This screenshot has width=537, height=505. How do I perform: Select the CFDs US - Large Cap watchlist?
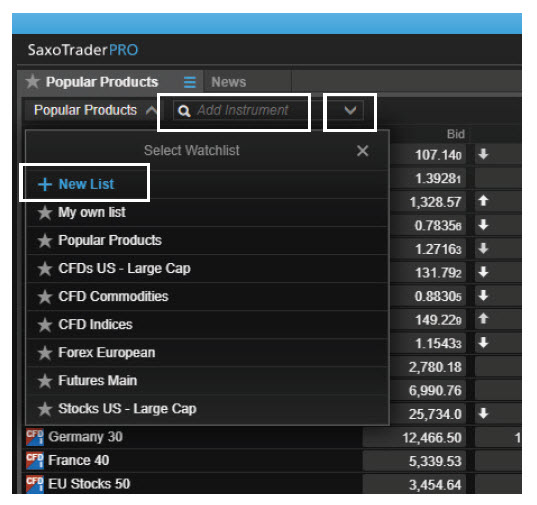click(x=207, y=268)
